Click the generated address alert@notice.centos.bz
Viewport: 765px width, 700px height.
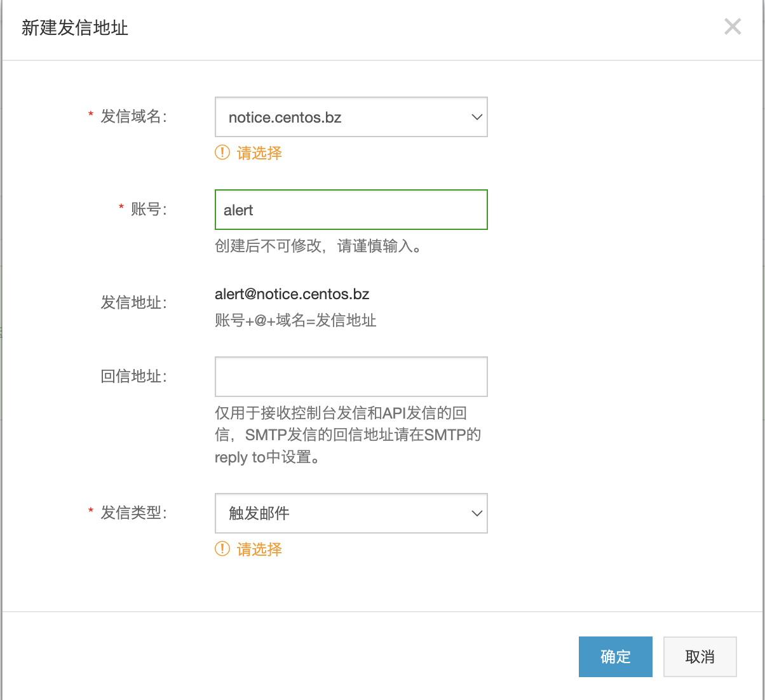coord(292,294)
